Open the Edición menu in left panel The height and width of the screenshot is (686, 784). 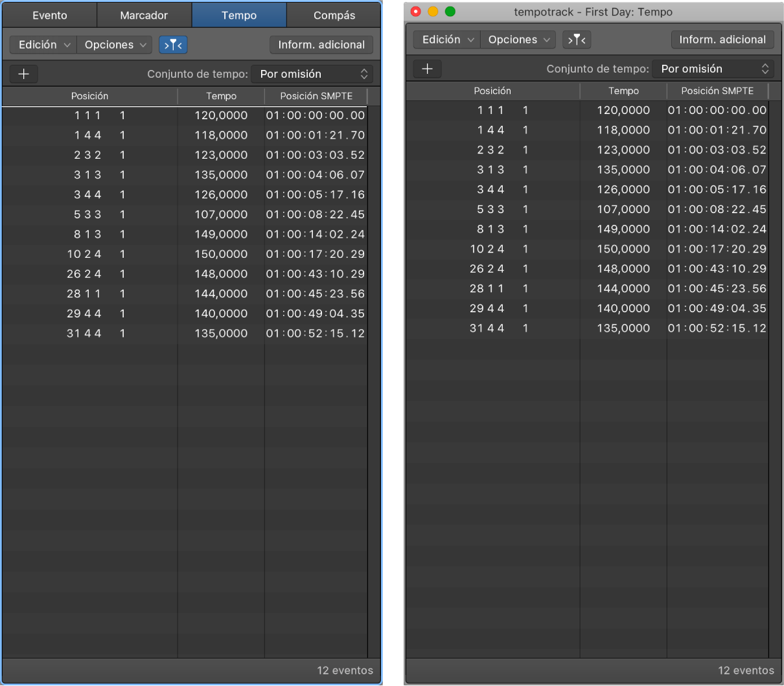point(43,45)
